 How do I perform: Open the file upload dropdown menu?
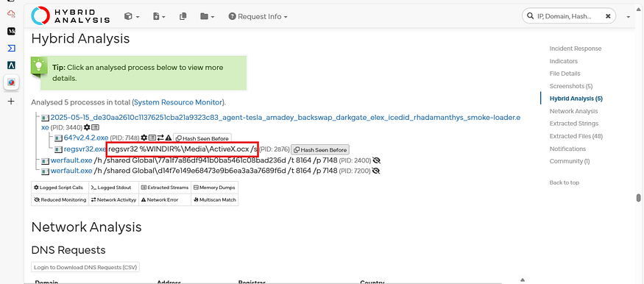[159, 16]
